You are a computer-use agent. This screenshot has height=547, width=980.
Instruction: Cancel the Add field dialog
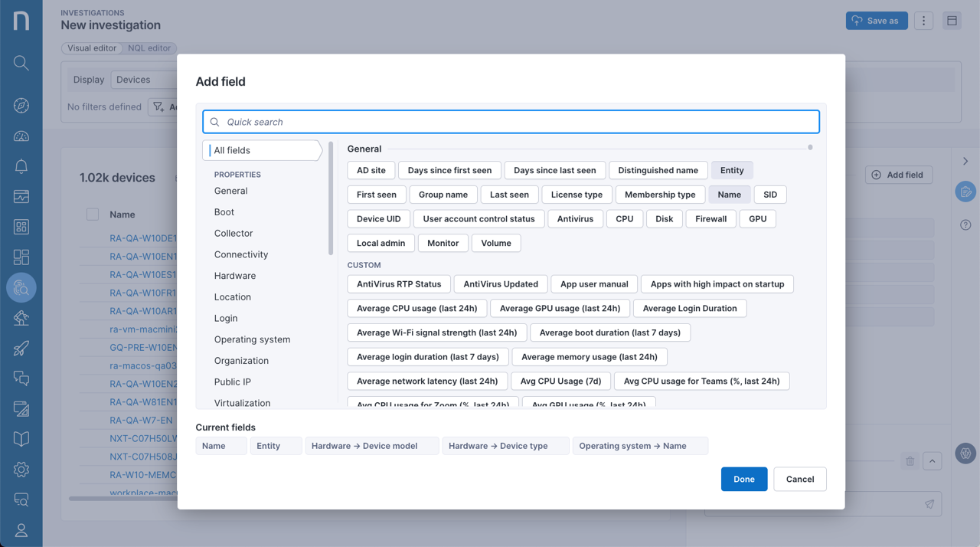[x=800, y=479]
